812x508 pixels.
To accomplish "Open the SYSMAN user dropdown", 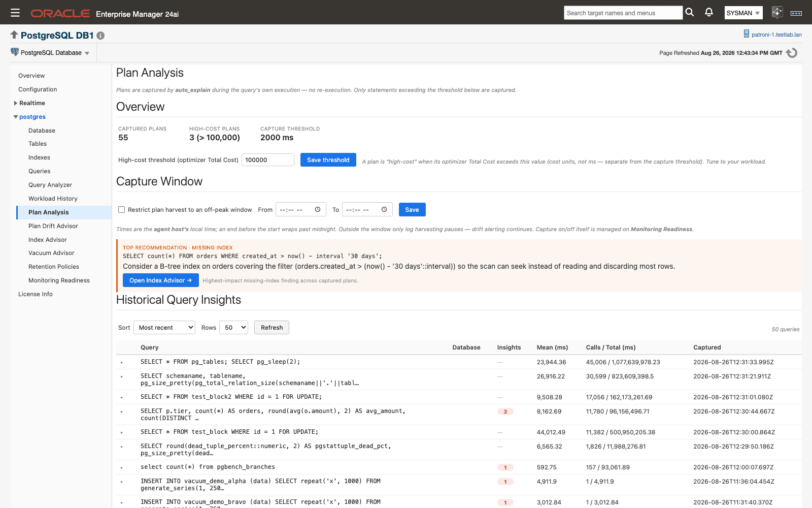I will (x=743, y=13).
